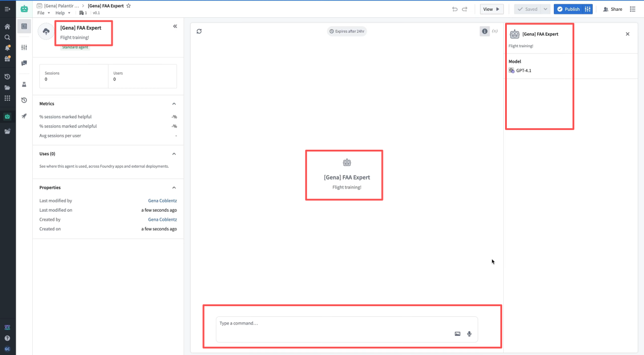Click the v0.1 version label
Viewport: 644px width, 355px height.
pos(97,13)
